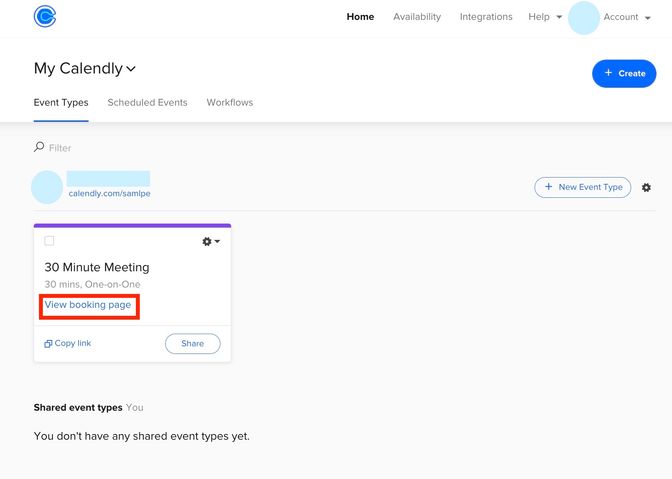Click the Filter search field

[x=60, y=148]
